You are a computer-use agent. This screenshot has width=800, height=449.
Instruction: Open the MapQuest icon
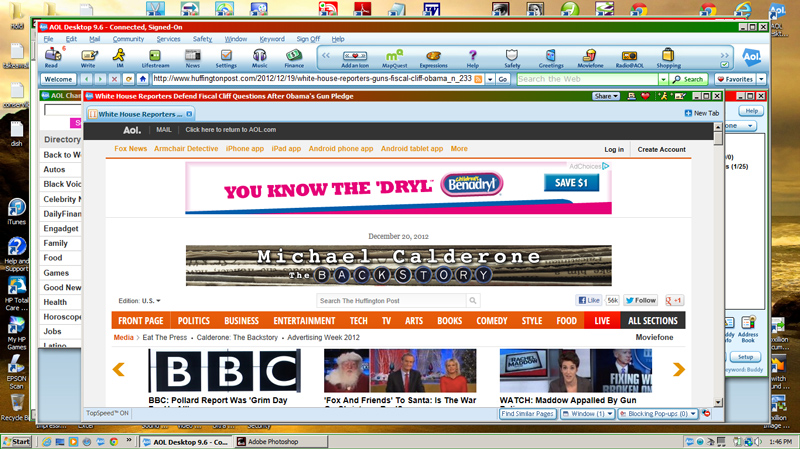pos(394,58)
